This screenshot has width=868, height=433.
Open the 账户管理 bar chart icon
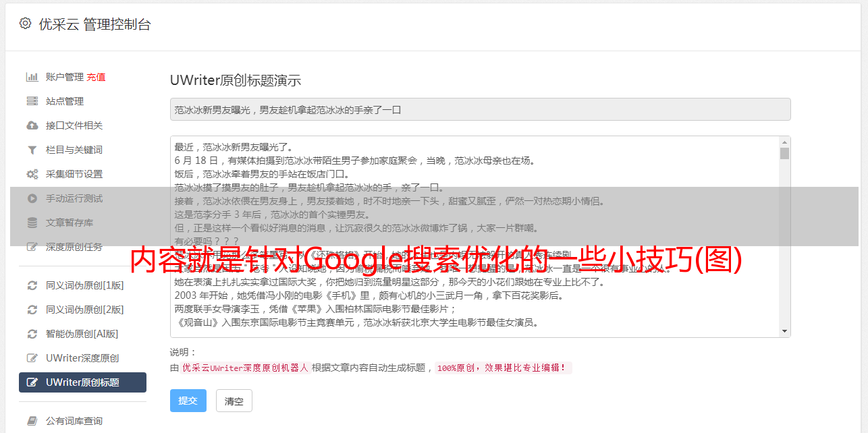tap(32, 77)
